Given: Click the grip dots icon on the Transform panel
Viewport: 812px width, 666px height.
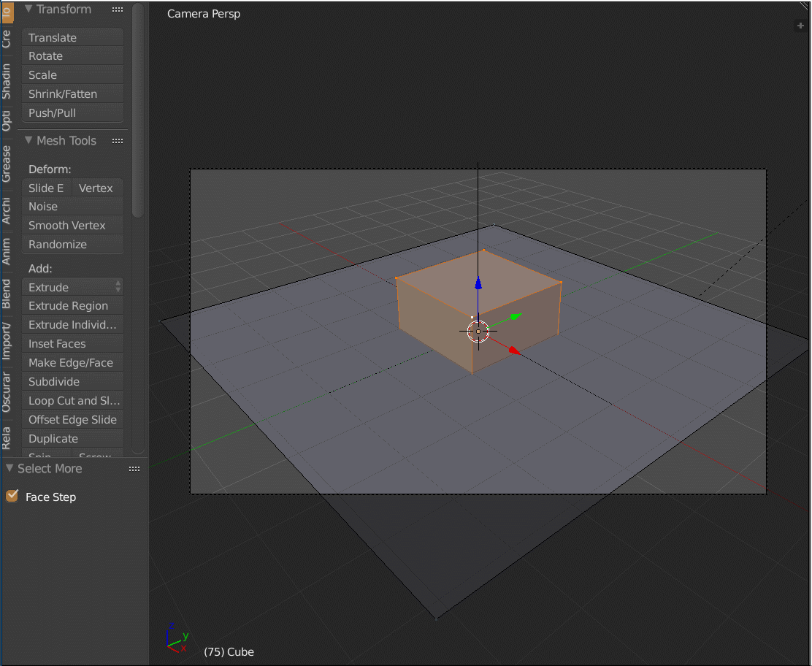Looking at the screenshot, I should pyautogui.click(x=117, y=9).
